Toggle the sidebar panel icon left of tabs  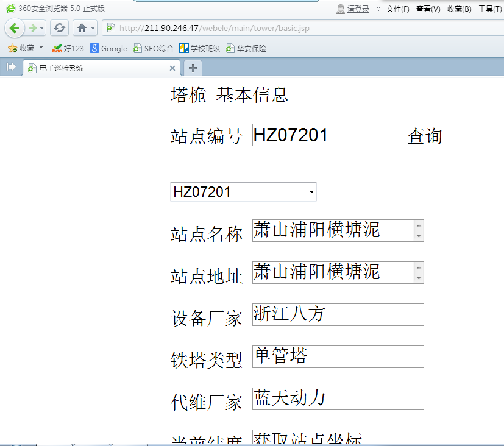pyautogui.click(x=11, y=67)
